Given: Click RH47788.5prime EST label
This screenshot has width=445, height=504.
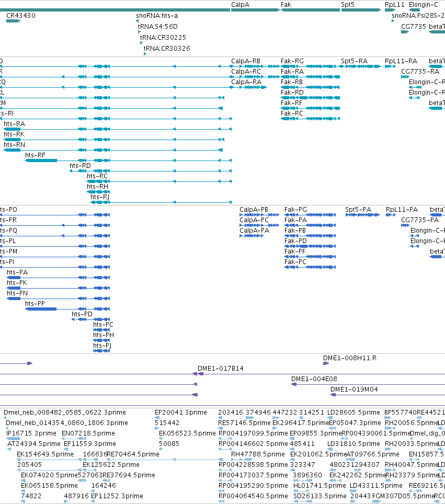Looking at the screenshot, I should point(258,454).
